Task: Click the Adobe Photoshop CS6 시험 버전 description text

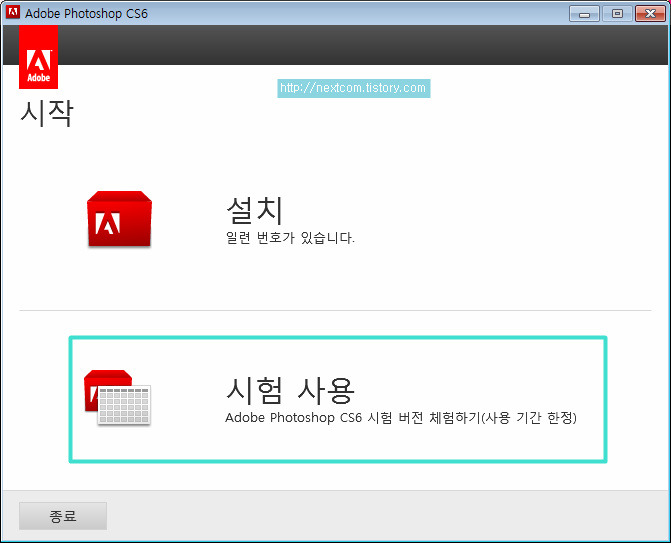Action: 401,417
